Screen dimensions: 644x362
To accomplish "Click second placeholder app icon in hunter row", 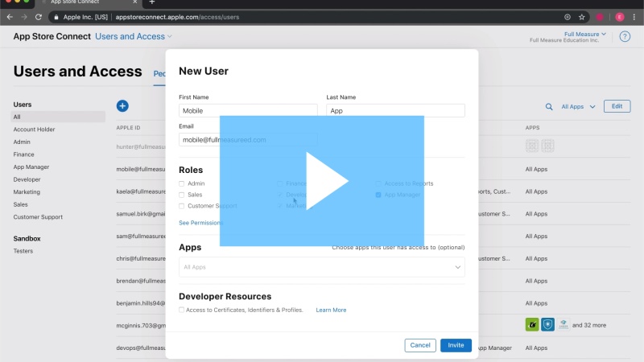I will pos(547,146).
